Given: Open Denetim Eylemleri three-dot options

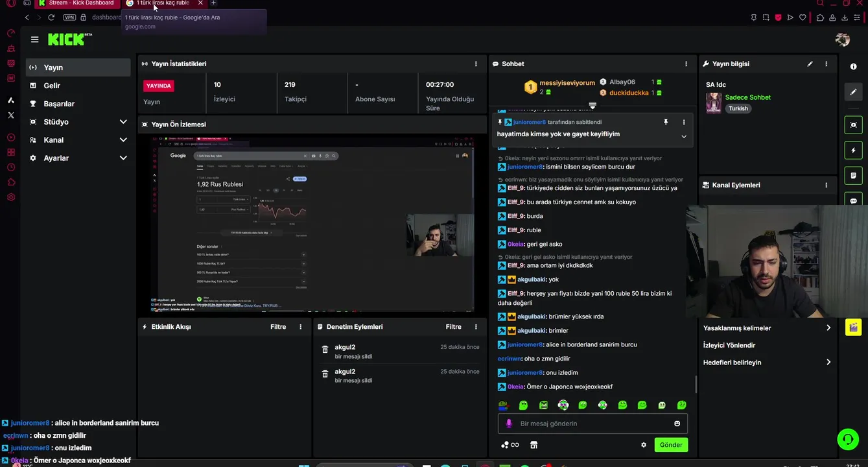Looking at the screenshot, I should point(476,327).
